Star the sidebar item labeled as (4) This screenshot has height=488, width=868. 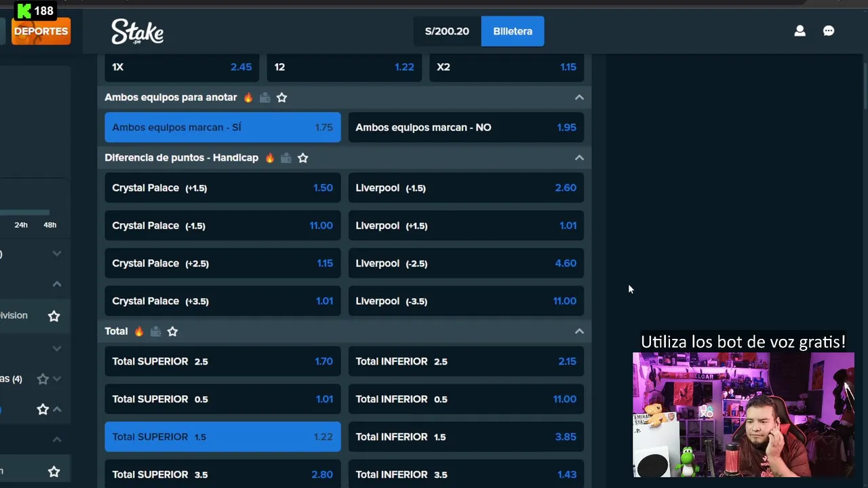pos(43,379)
